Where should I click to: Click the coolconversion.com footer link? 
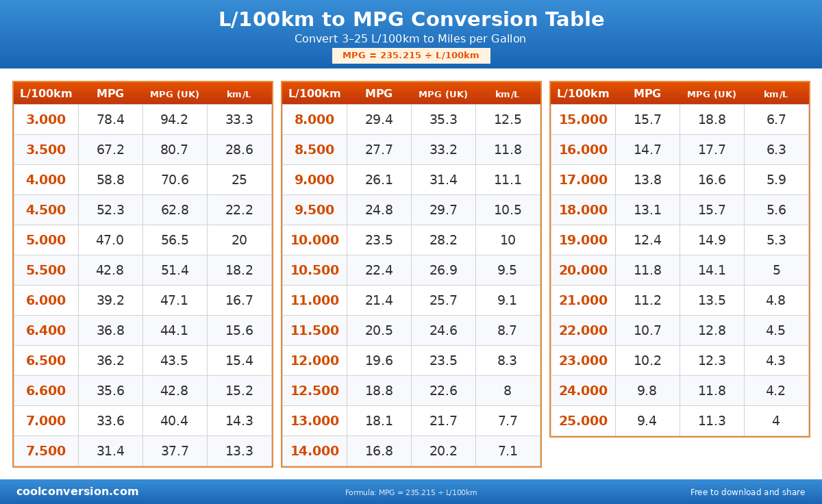(77, 492)
